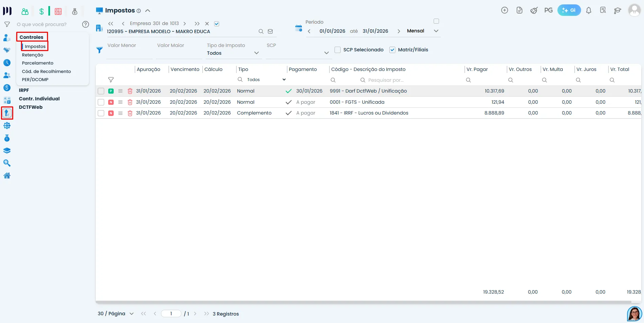Click the green dollar sign module icon
This screenshot has height=323, width=644.
click(x=41, y=11)
